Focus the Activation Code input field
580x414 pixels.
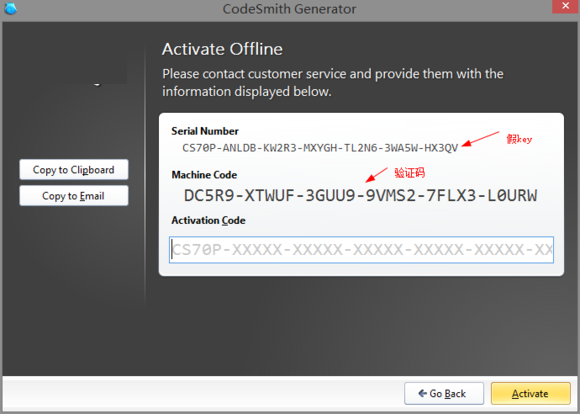[361, 250]
